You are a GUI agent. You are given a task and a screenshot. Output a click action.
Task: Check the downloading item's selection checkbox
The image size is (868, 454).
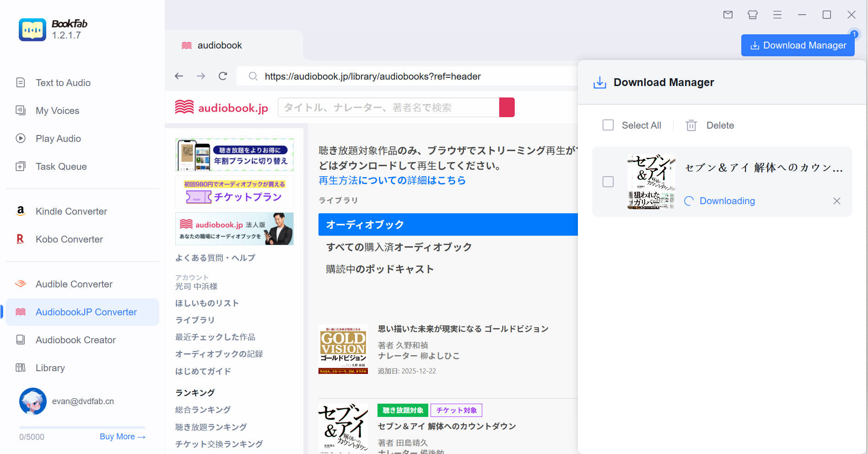pyautogui.click(x=608, y=182)
